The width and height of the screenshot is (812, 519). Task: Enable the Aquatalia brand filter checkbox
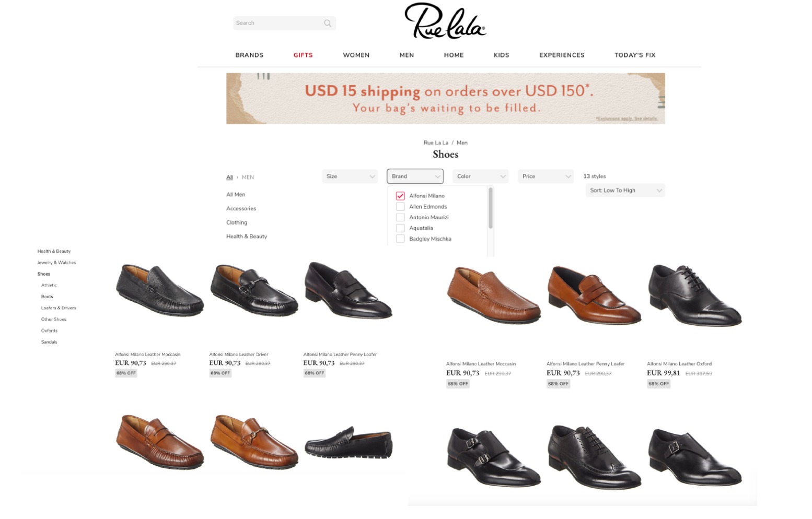[400, 228]
